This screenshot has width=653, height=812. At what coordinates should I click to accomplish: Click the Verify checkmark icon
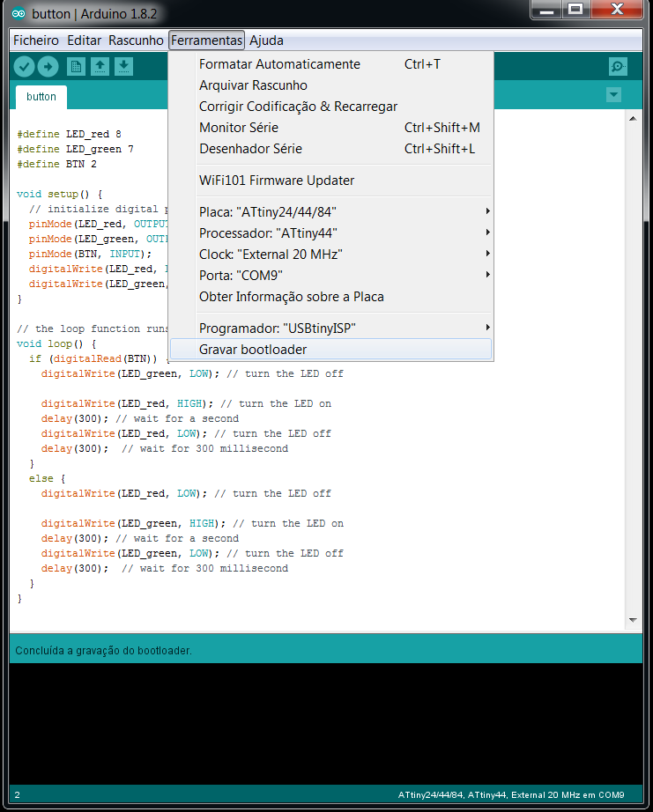click(x=24, y=66)
